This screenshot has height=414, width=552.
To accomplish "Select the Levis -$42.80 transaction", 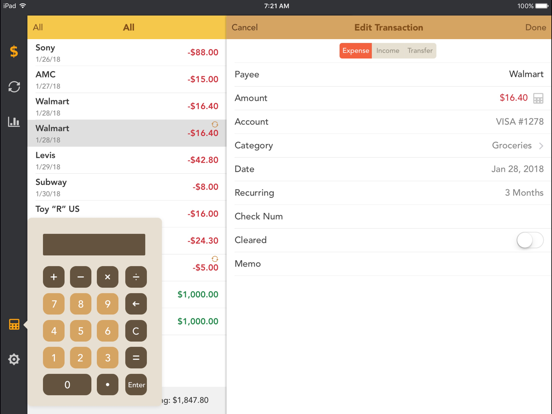I will click(x=127, y=160).
